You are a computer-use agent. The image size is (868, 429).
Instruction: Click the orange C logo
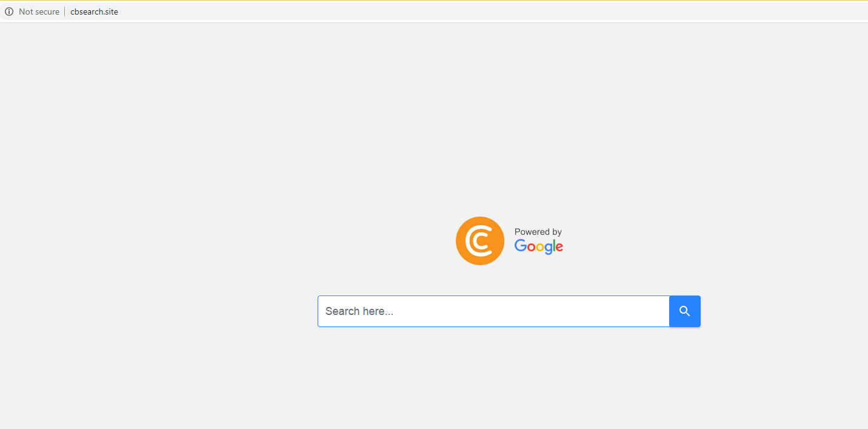480,241
